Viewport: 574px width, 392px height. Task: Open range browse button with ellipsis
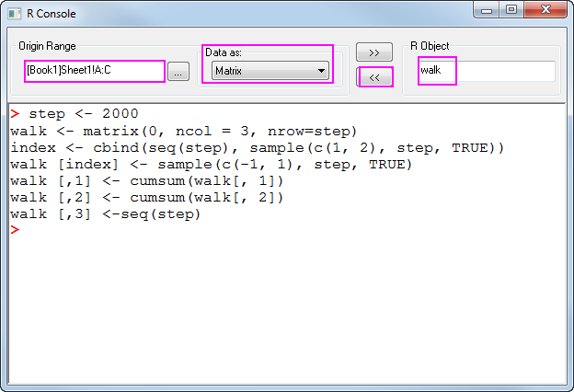[x=178, y=72]
